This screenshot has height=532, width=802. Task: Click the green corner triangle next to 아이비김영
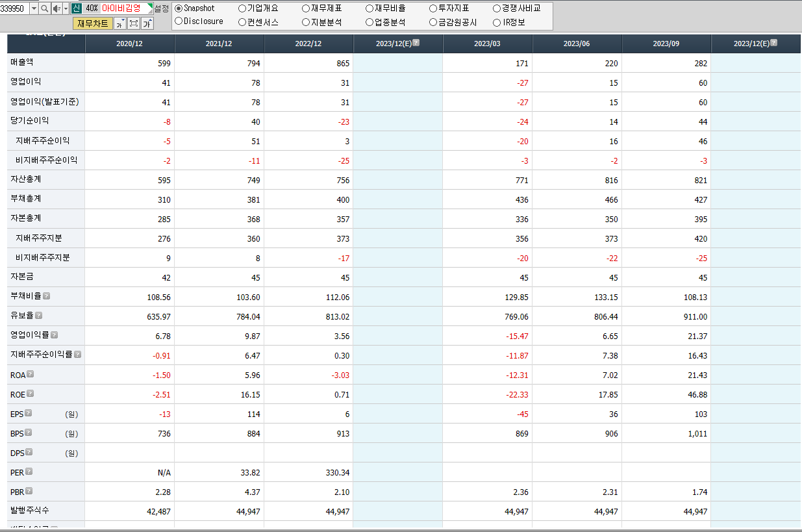point(150,6)
